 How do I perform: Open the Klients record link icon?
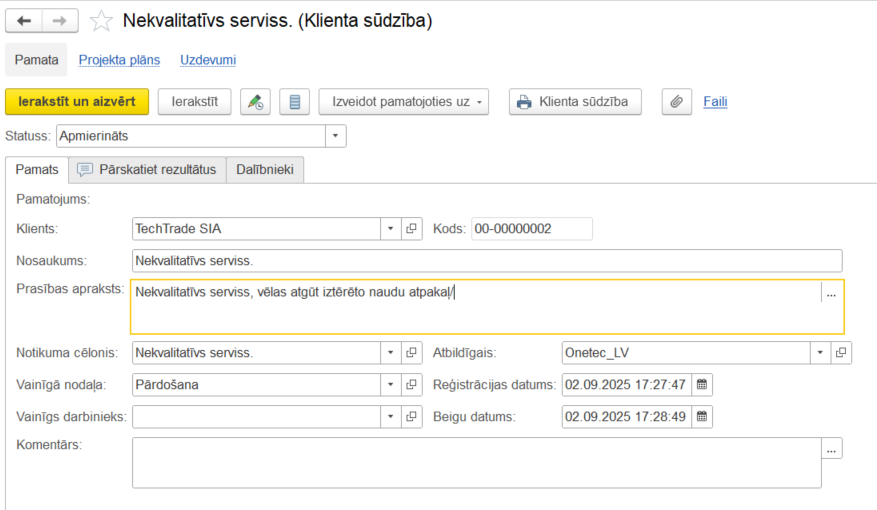[411, 229]
